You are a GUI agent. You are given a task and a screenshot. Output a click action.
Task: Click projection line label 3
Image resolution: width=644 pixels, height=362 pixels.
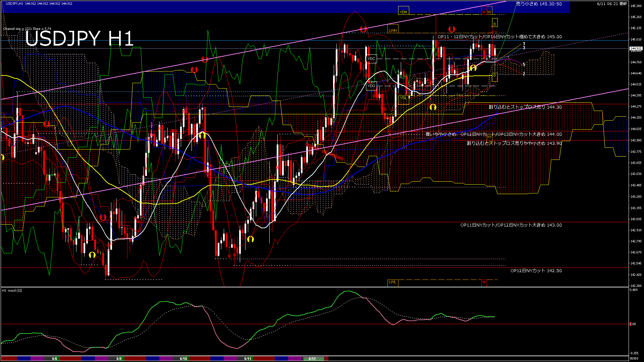pyautogui.click(x=524, y=48)
